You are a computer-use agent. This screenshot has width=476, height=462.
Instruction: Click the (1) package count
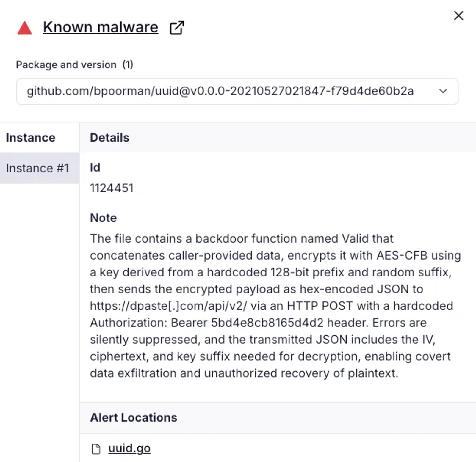coord(128,65)
